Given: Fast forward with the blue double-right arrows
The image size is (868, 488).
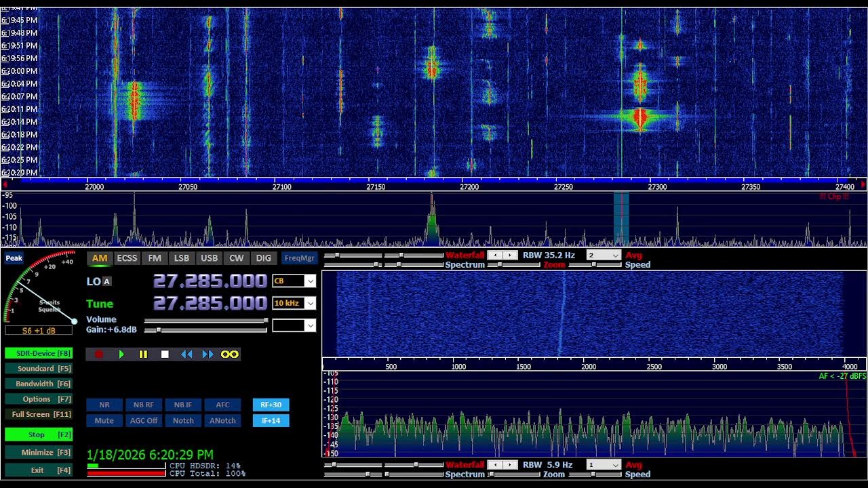Looking at the screenshot, I should point(208,354).
